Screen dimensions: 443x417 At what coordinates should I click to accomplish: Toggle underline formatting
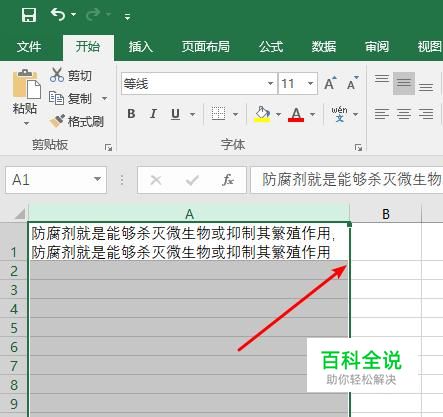175,114
